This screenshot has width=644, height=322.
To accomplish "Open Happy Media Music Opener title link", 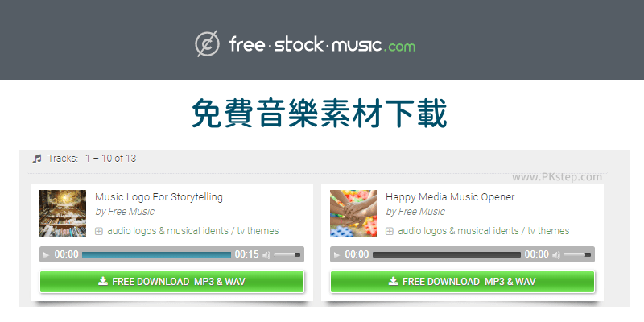I will coord(450,197).
